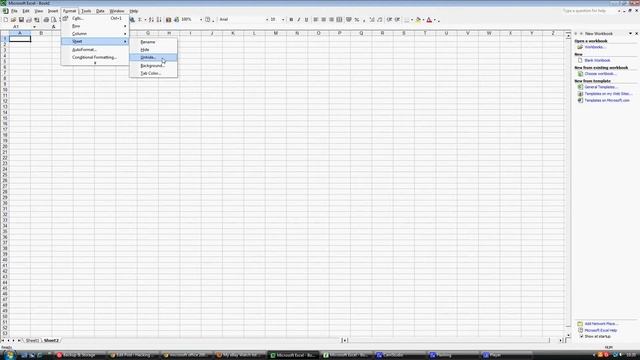
Task: Click the Help icon next to zoom box
Action: [x=208, y=20]
